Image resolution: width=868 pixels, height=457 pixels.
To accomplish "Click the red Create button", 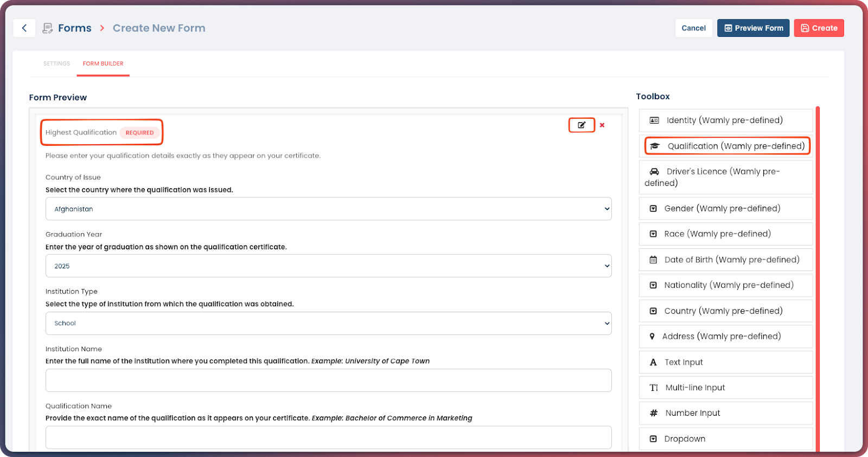I will coord(819,28).
